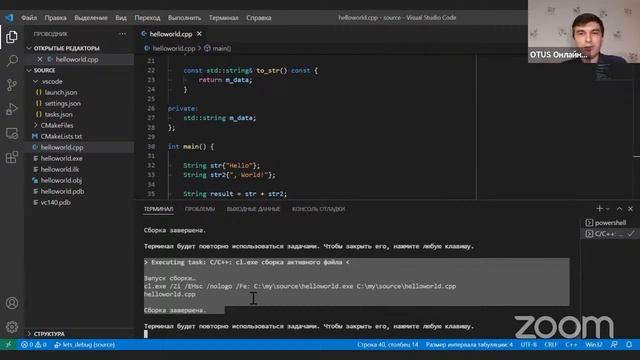640x360 pixels.
Task: Close the terminal panel
Action: (631, 209)
